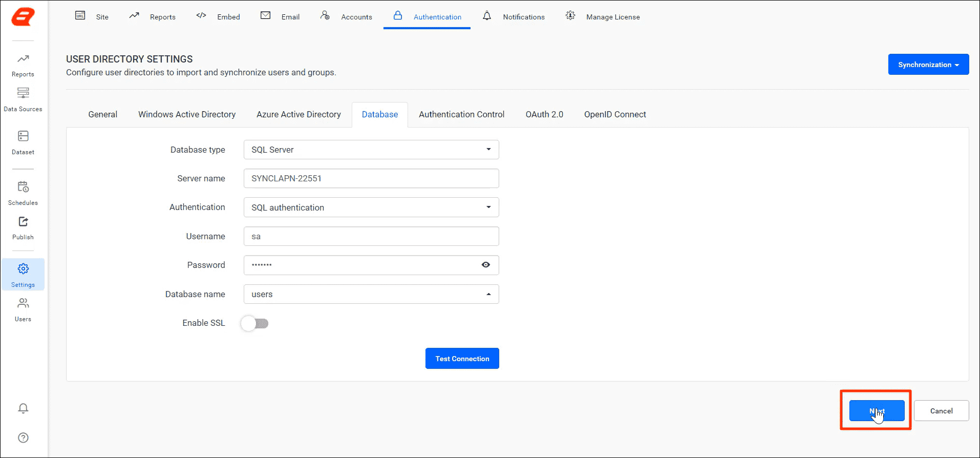Open Users in the sidebar
980x458 pixels.
(23, 310)
